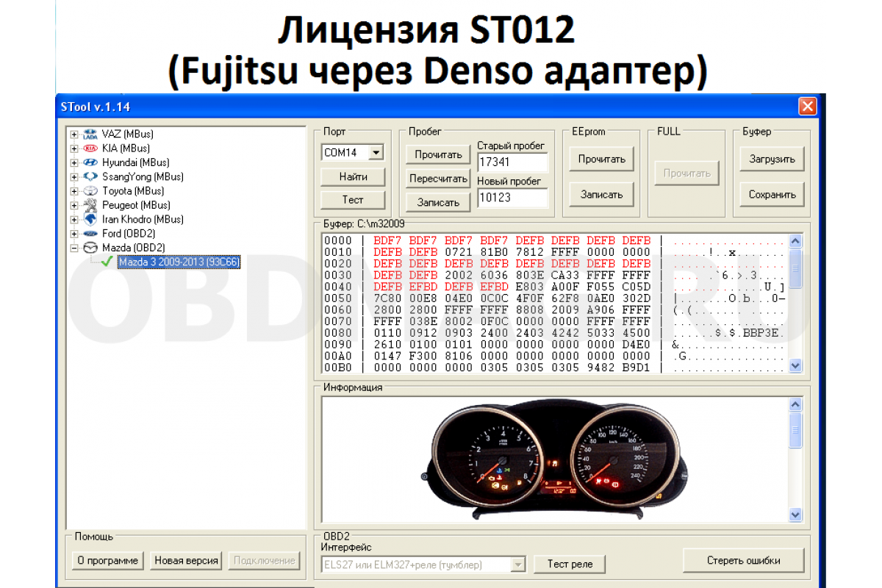Expand the Hyundai (MBus) tree node
The width and height of the screenshot is (882, 588).
coord(74,162)
